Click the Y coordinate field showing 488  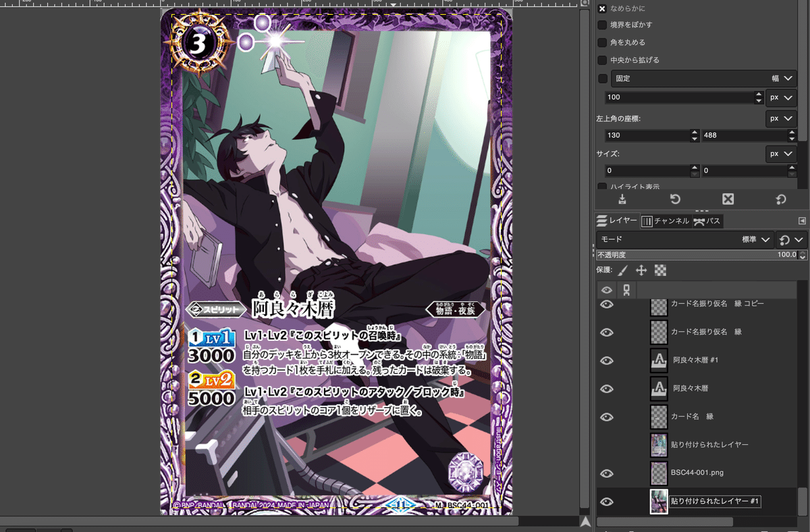745,135
